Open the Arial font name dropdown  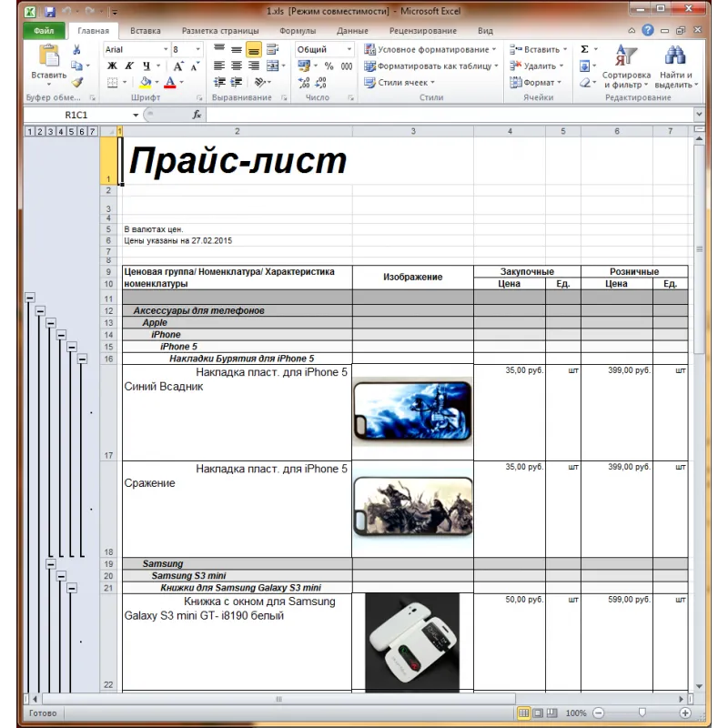(x=166, y=49)
